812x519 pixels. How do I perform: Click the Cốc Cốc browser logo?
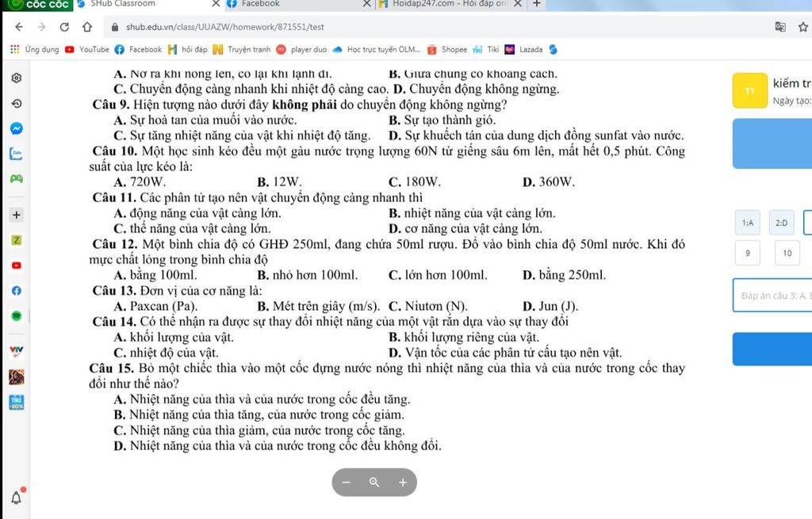tap(38, 4)
